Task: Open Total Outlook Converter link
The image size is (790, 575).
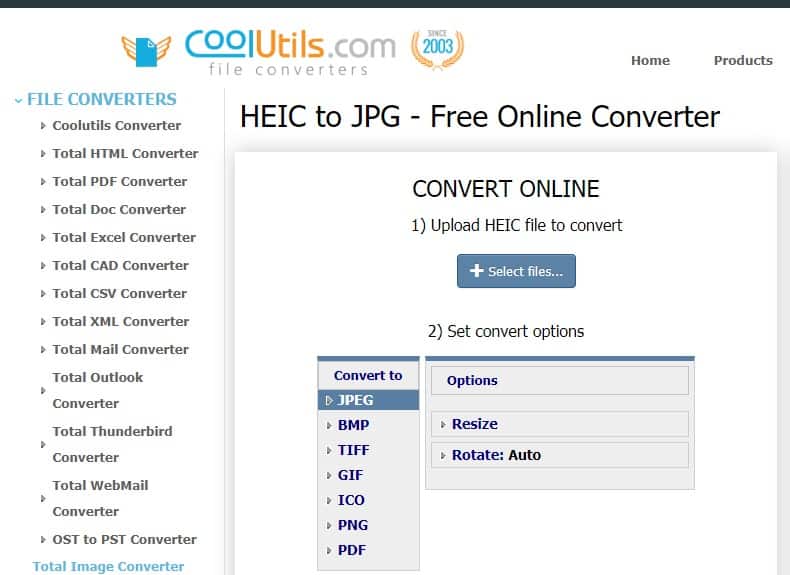Action: [98, 391]
